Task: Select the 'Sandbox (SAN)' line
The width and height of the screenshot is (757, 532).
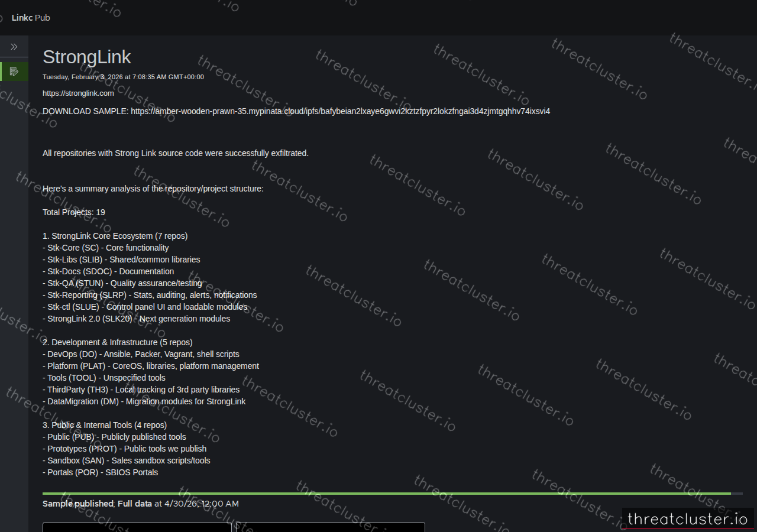Action: [x=127, y=460]
